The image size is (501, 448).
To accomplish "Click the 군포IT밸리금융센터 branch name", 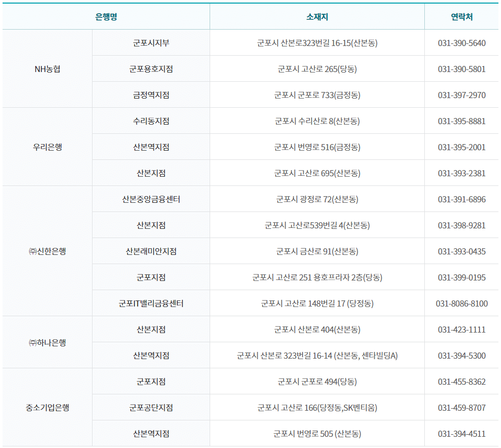I will (151, 303).
